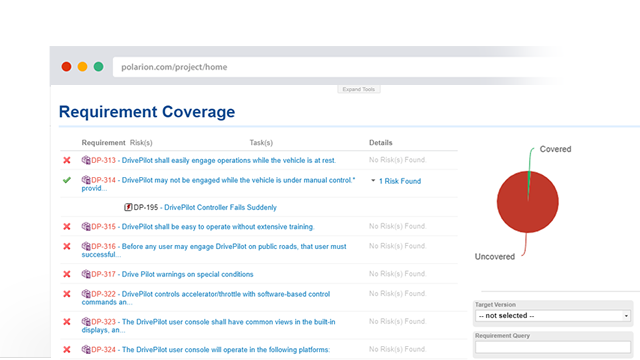Click the red X status icon for DP-313

click(67, 160)
